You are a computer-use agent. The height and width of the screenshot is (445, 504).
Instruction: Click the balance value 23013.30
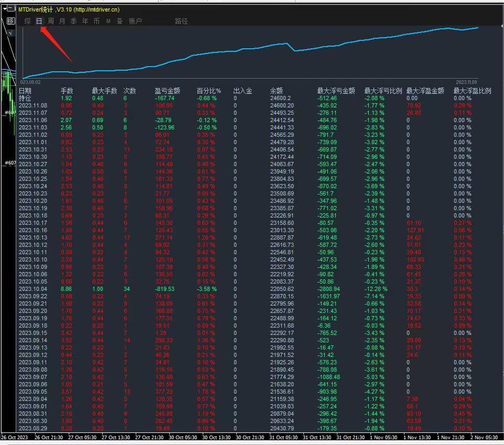click(x=282, y=230)
